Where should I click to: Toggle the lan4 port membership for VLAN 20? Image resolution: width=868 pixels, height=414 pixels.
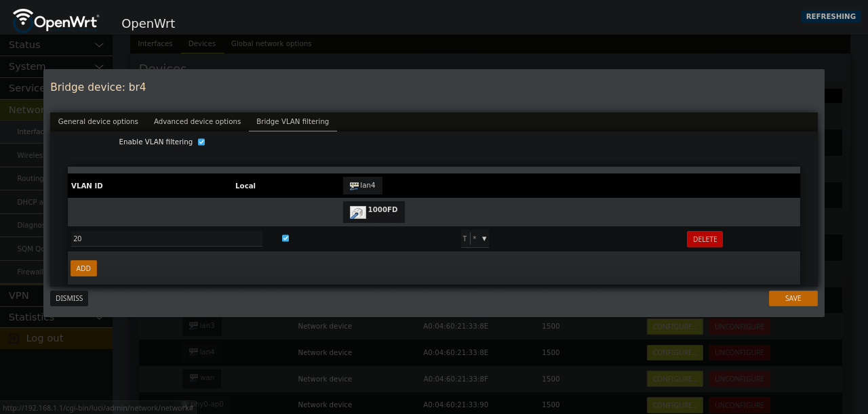click(464, 239)
